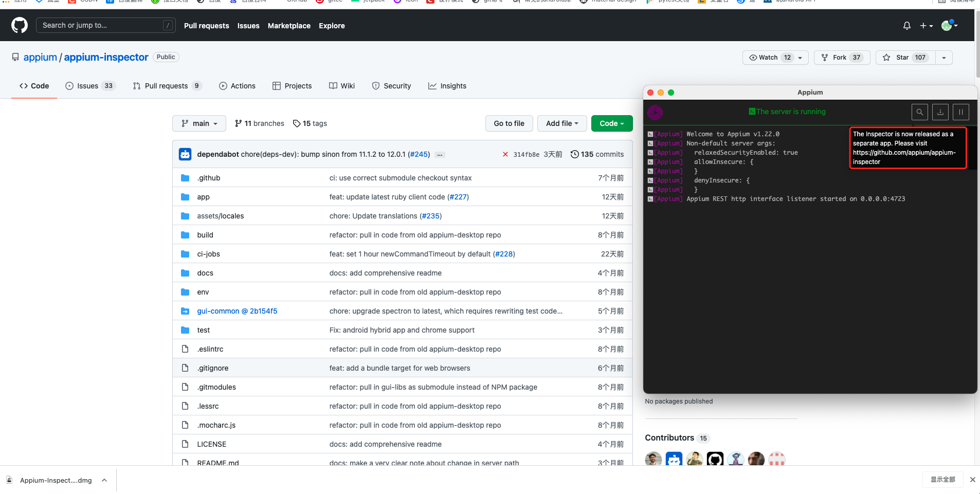Switch to the Insights tab

click(447, 86)
